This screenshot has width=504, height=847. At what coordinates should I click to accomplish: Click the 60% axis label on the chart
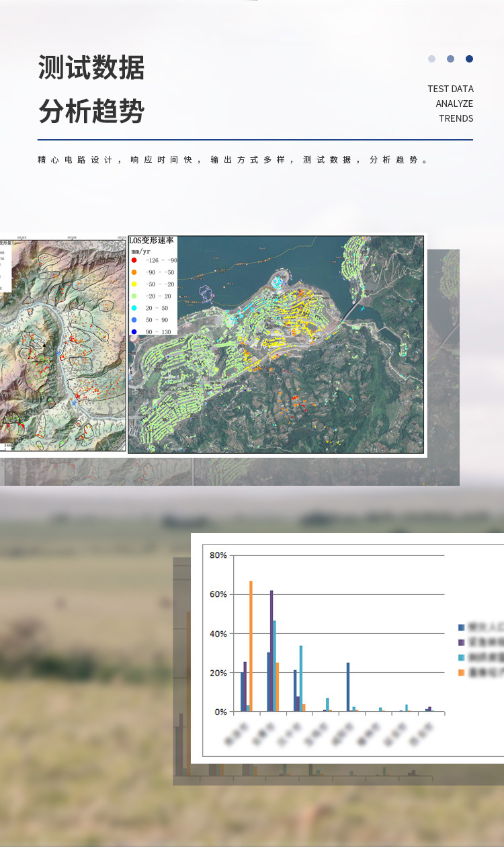218,594
